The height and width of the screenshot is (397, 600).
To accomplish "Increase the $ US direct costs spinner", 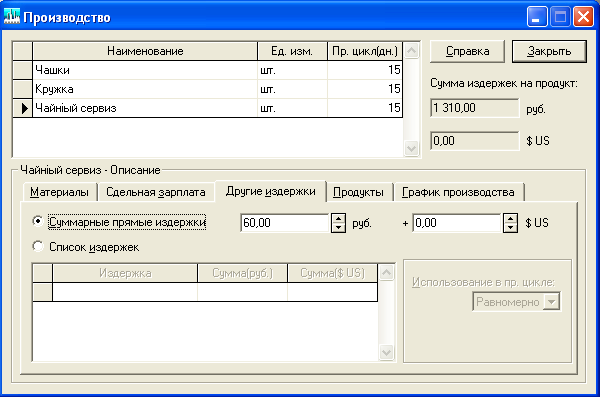I will click(510, 218).
